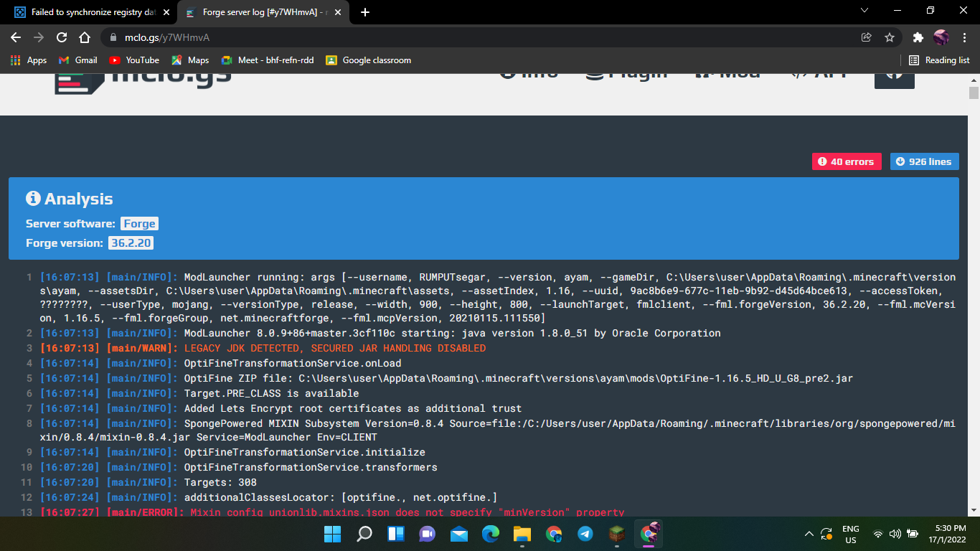Select log line number 8
The height and width of the screenshot is (551, 980).
click(x=29, y=423)
